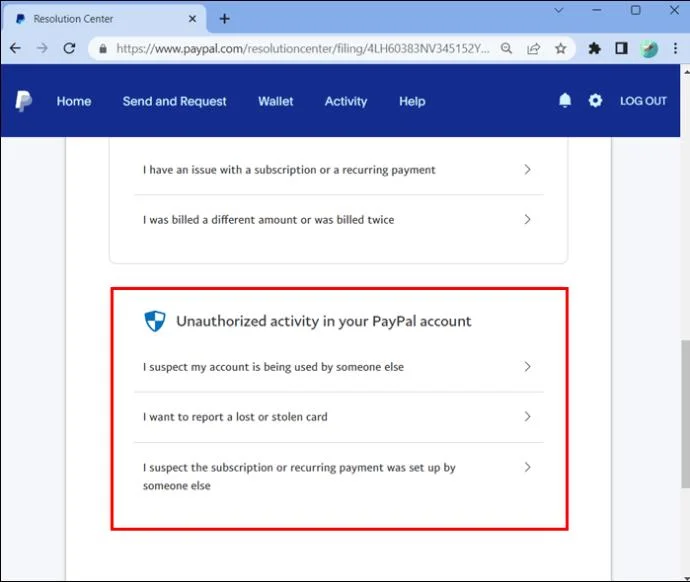Open a new tab with the plus button
690x582 pixels.
point(224,19)
